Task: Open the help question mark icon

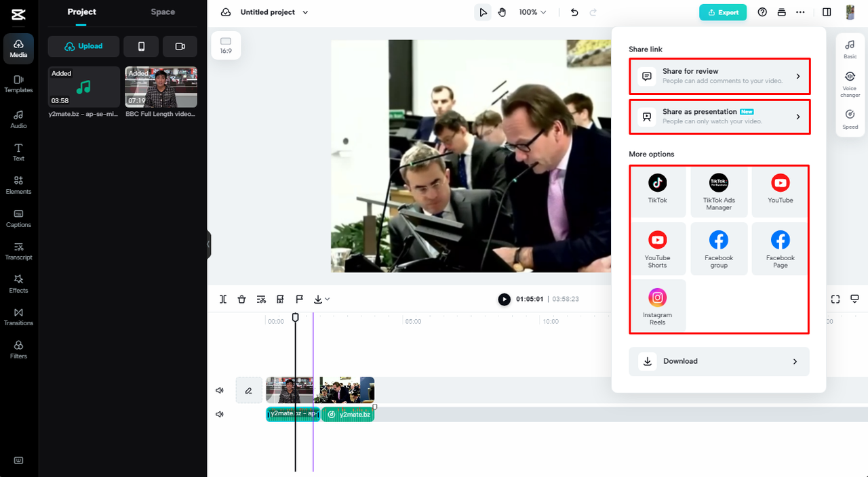Action: pyautogui.click(x=762, y=12)
